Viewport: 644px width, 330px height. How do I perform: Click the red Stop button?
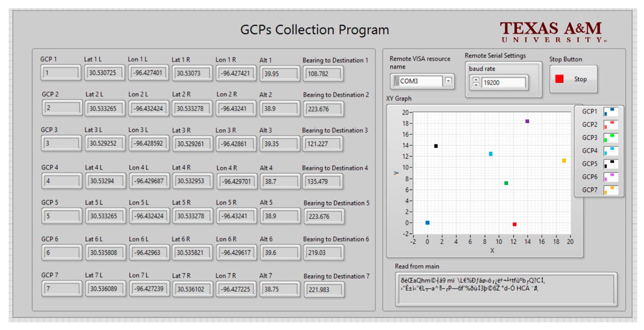tap(573, 79)
